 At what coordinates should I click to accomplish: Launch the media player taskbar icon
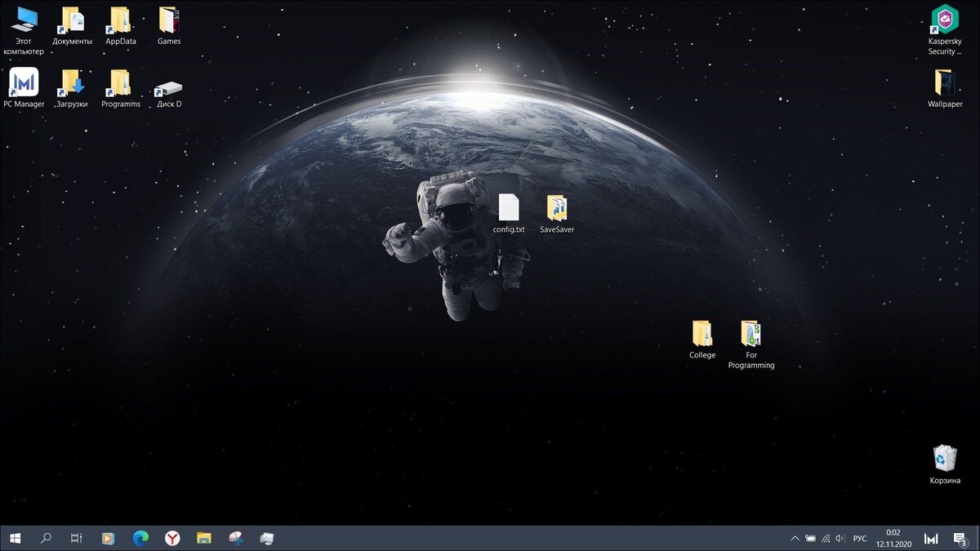pos(108,538)
